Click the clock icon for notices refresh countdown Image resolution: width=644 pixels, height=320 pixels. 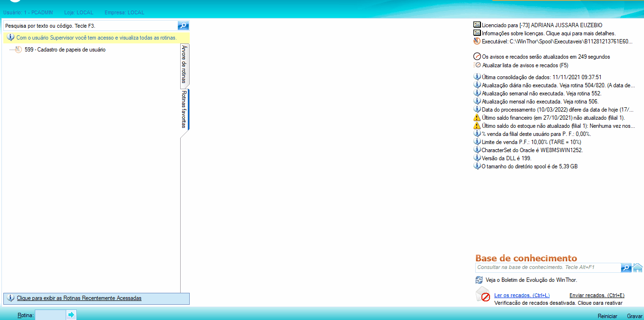477,56
